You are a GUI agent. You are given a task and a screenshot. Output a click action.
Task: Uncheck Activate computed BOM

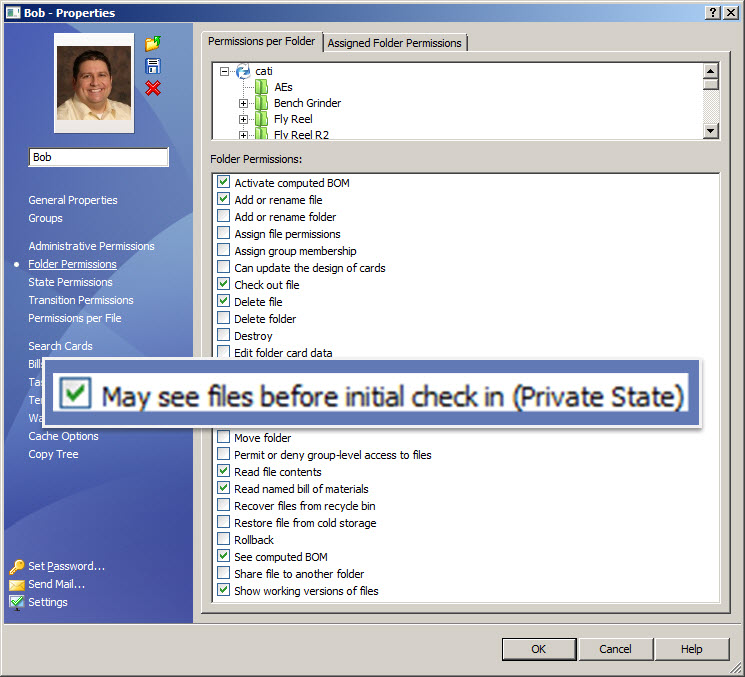(224, 183)
